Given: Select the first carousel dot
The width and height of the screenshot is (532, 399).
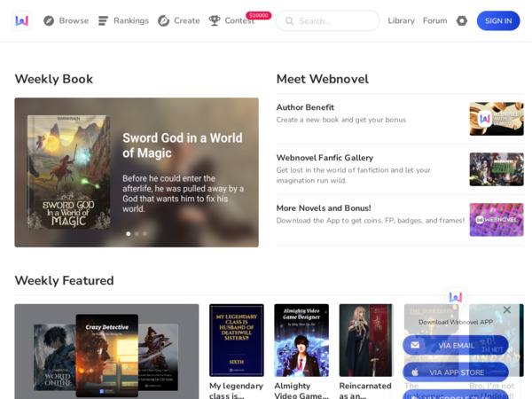Looking at the screenshot, I should (129, 233).
